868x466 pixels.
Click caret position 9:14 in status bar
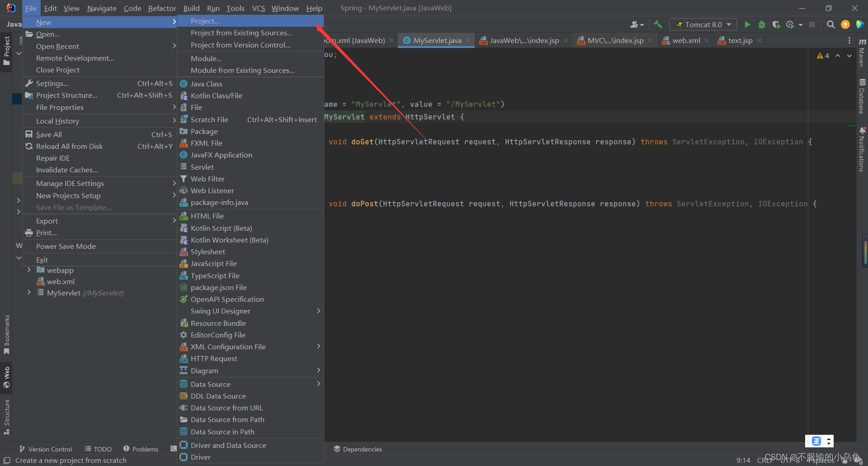(743, 460)
